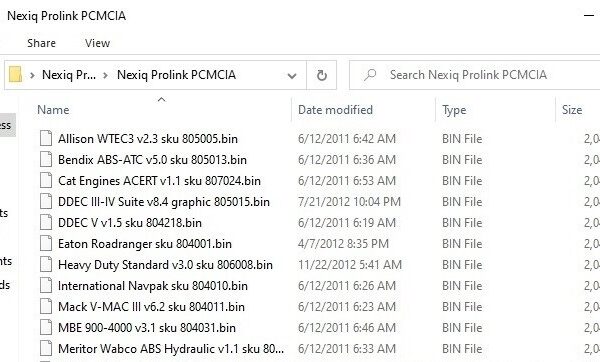Click date 6/12/2011 6:36 AM

(x=347, y=160)
